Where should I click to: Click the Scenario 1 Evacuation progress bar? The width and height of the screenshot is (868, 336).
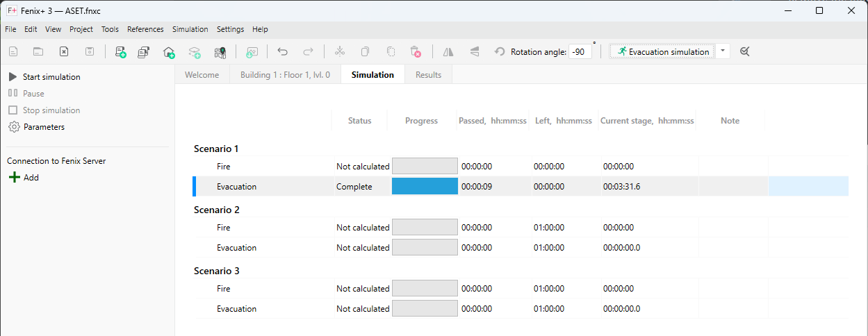[425, 187]
